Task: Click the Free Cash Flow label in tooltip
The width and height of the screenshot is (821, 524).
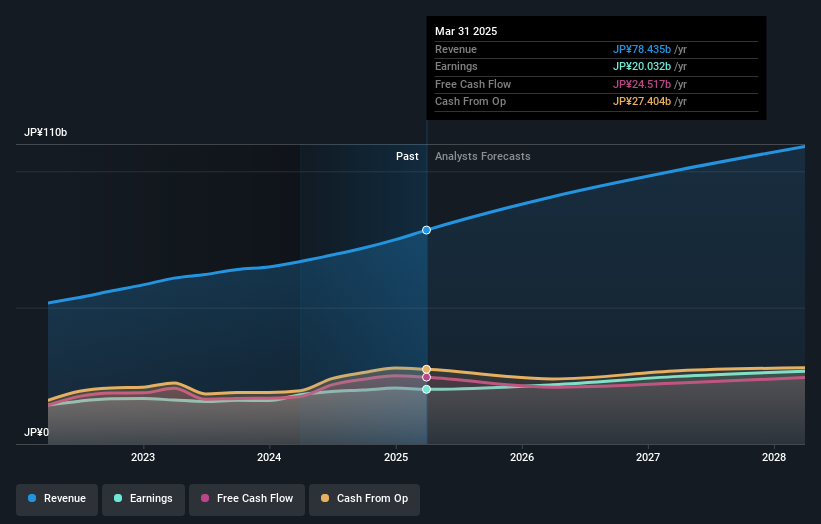Action: point(473,84)
